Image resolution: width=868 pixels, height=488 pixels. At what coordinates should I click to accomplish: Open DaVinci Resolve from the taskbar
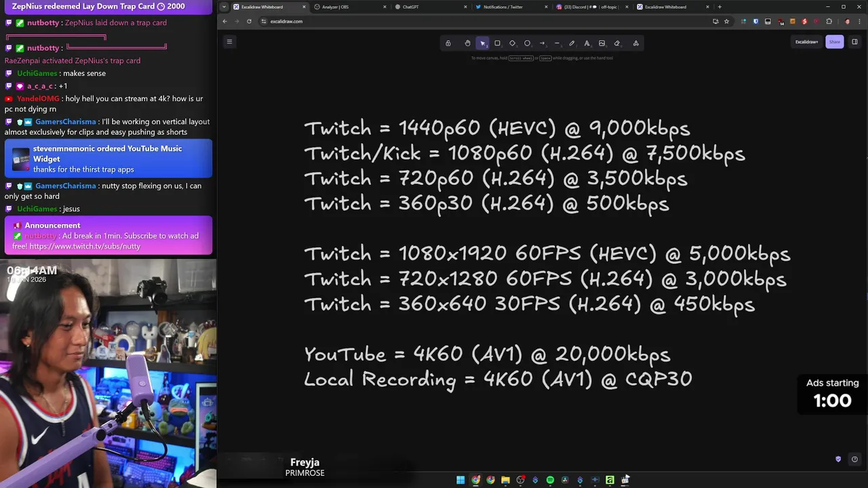(565, 480)
